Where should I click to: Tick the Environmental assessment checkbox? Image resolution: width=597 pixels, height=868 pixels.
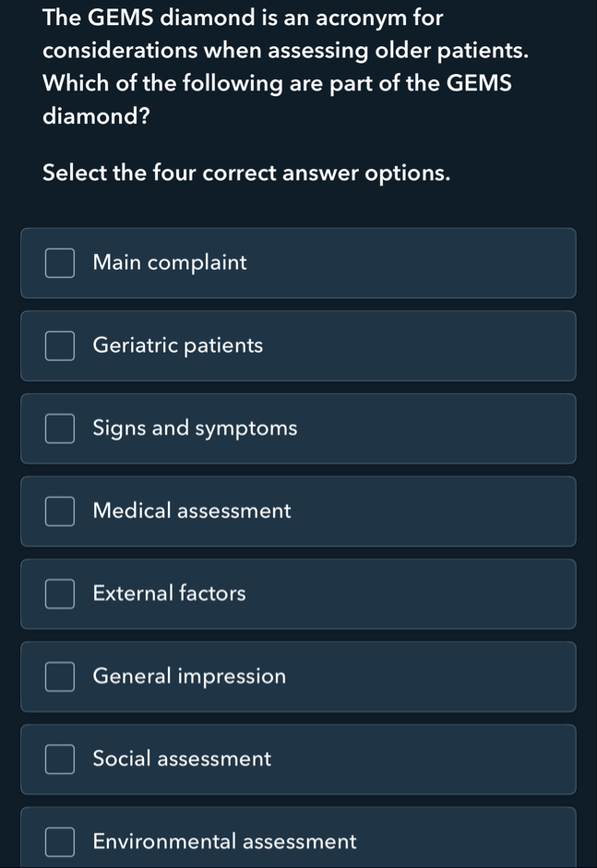pos(60,842)
